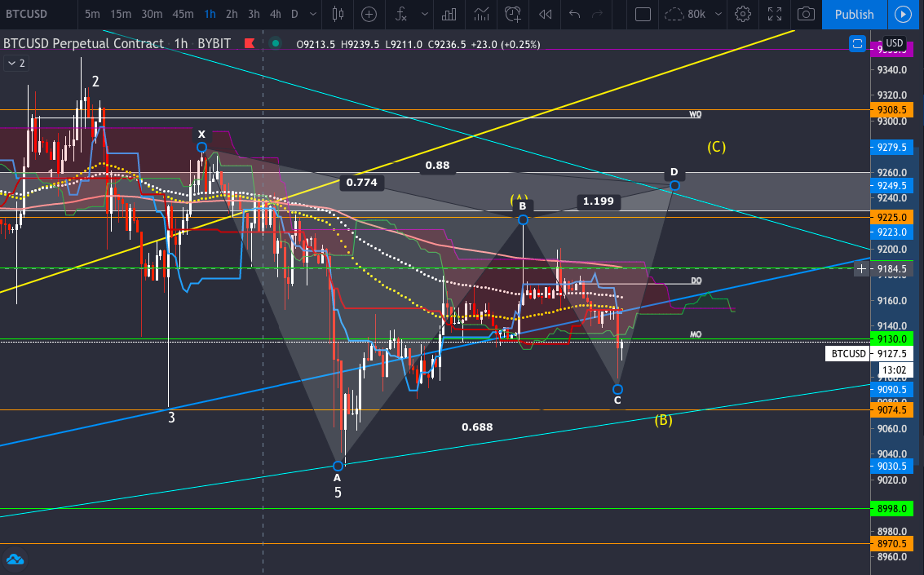Click the 9225.0 orange price label

(891, 218)
